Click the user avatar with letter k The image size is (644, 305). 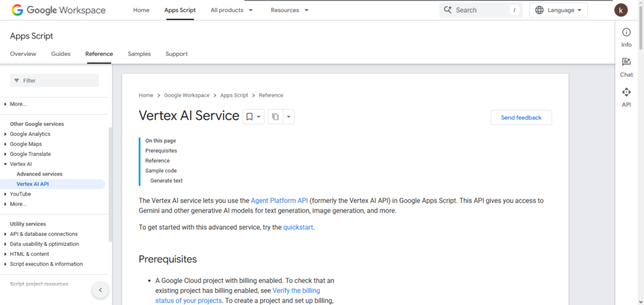621,10
